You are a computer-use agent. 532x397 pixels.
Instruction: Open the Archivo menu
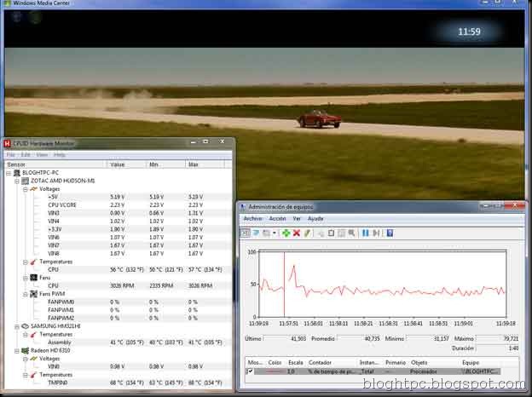click(252, 218)
